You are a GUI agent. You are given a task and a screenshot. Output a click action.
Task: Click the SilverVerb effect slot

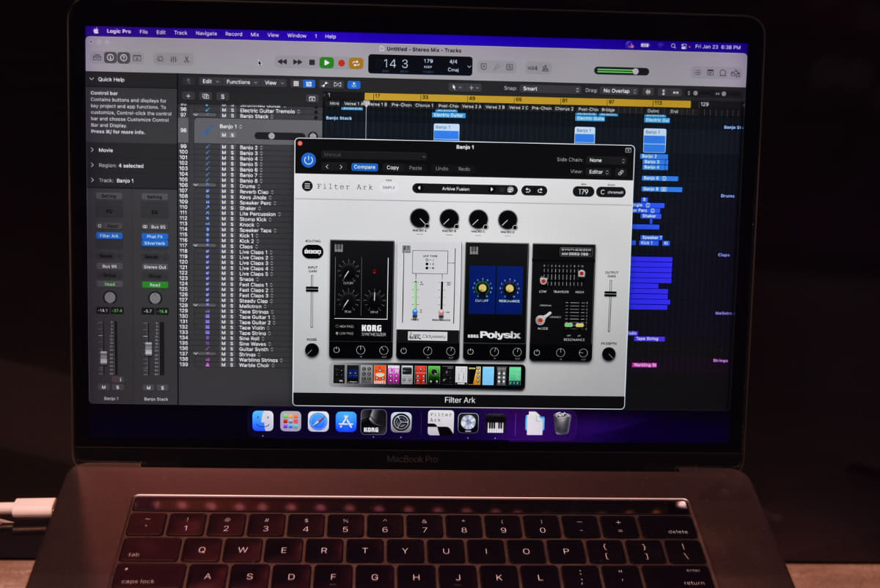(155, 243)
